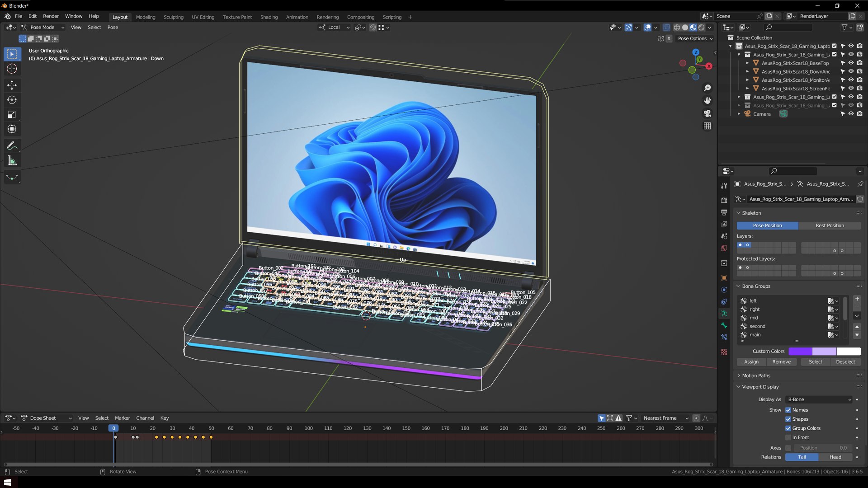Click the Windows Start button
The height and width of the screenshot is (488, 868).
coord(7,482)
